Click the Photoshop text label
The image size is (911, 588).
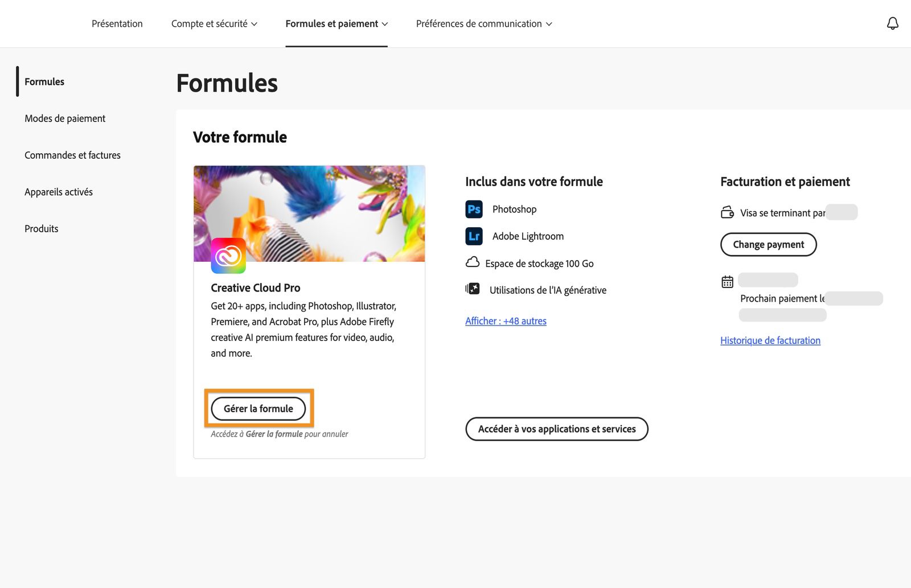pyautogui.click(x=514, y=209)
